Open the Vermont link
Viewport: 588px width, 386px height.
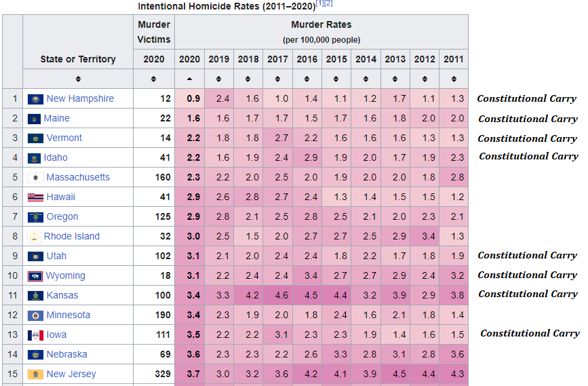[64, 138]
